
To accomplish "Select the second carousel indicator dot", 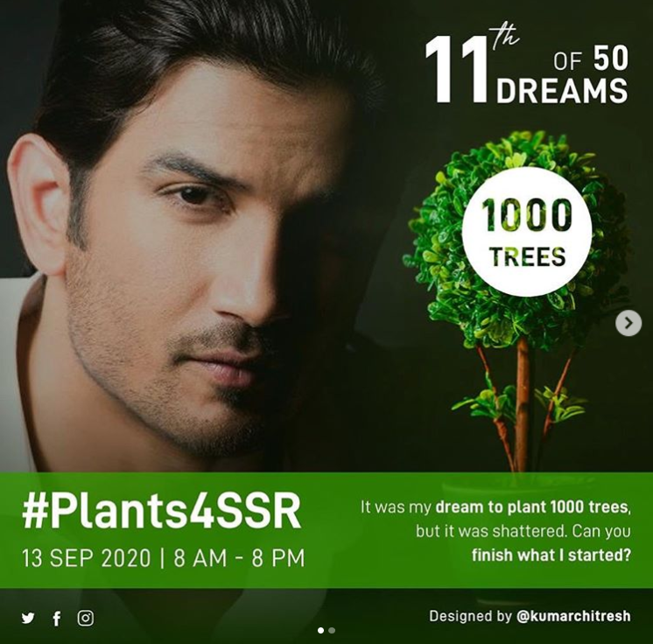I will [x=332, y=630].
